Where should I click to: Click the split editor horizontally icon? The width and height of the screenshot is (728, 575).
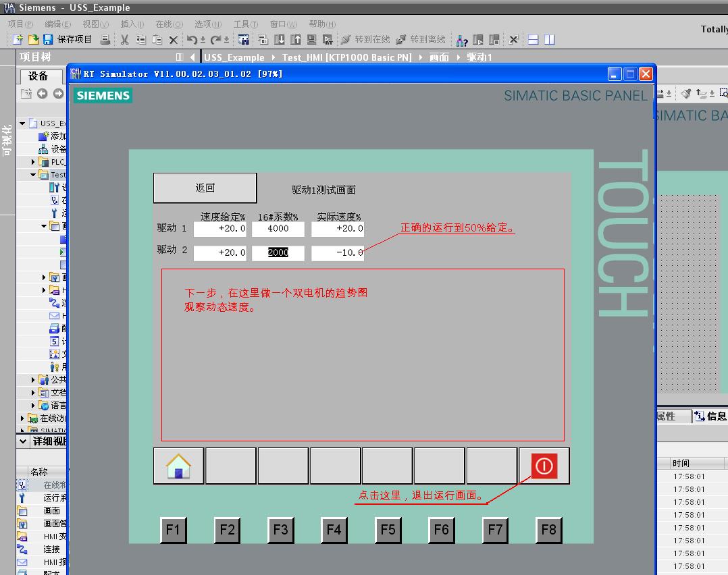[533, 39]
